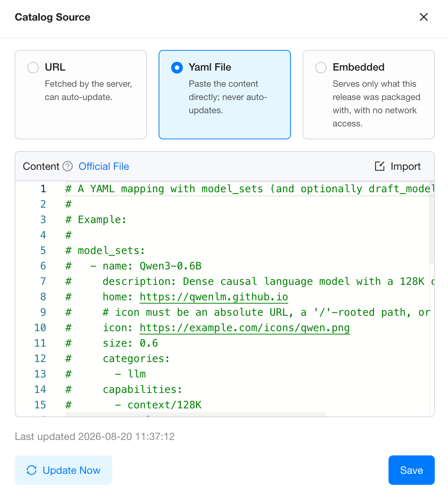
Task: Click the Update Now button label
Action: 72,470
